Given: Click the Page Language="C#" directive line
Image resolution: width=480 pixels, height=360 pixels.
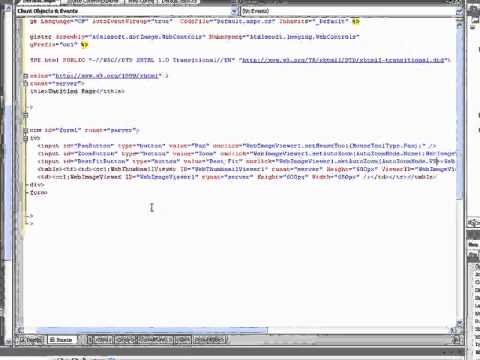Looking at the screenshot, I should [195, 21].
